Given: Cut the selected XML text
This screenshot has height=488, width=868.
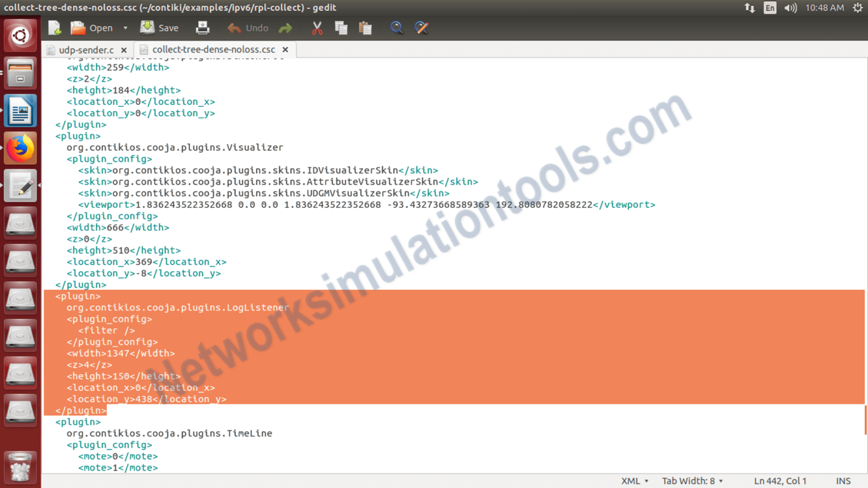Looking at the screenshot, I should tap(316, 28).
